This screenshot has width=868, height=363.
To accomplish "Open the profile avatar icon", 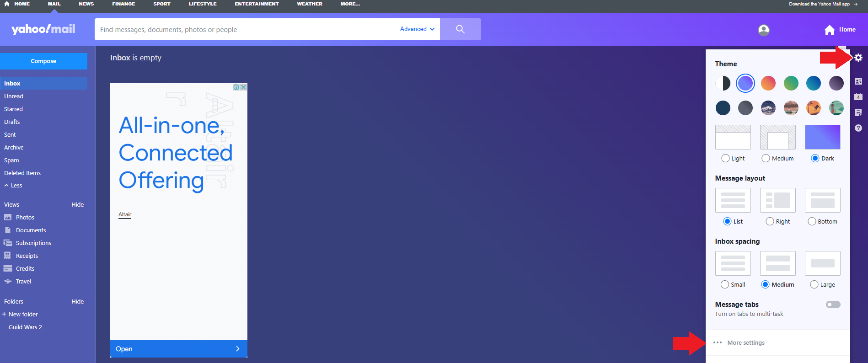I will coord(763,30).
